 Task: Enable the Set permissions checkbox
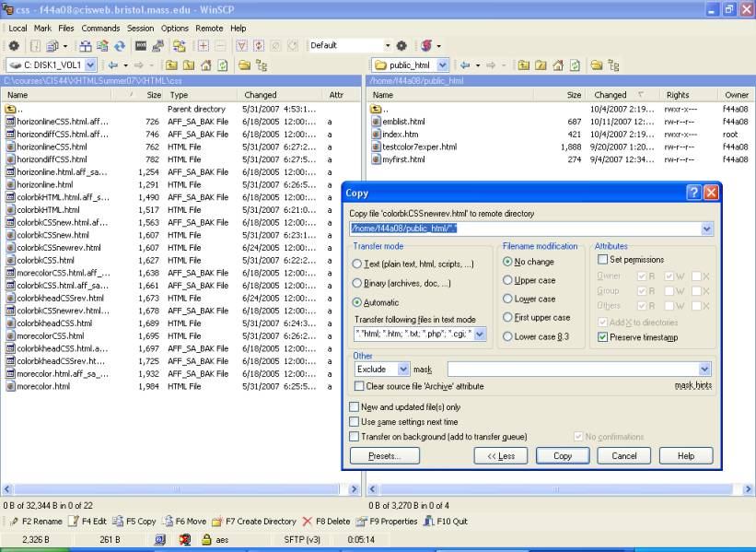click(602, 260)
